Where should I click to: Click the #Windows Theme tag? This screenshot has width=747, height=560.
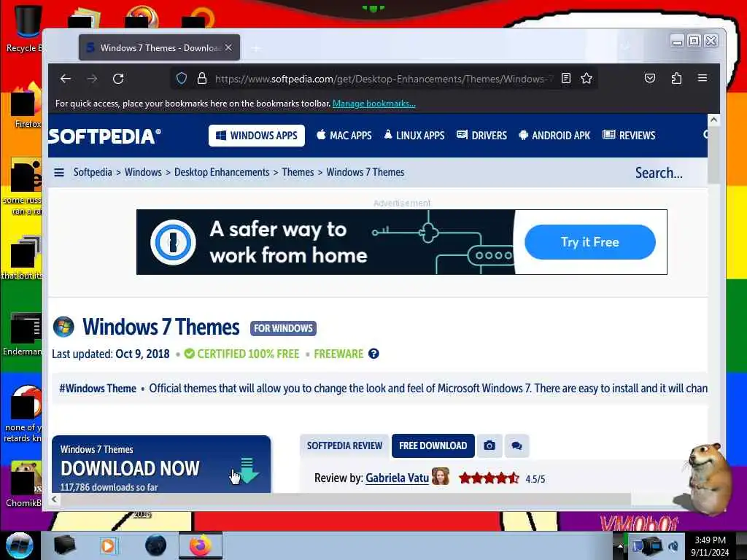(x=98, y=389)
